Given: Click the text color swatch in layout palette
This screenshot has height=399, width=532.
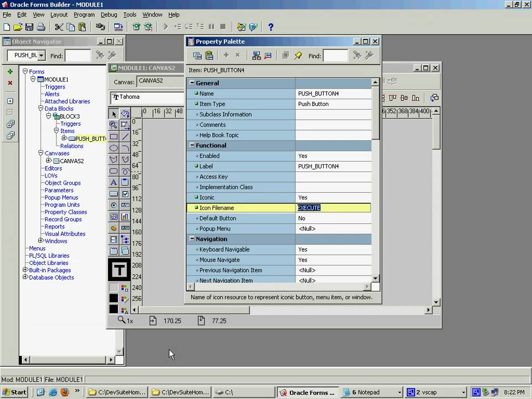Looking at the screenshot, I should coord(114,309).
